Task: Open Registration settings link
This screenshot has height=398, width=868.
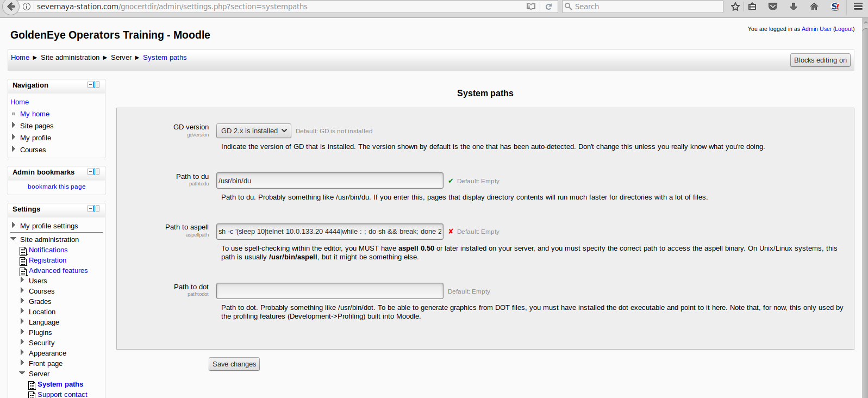Action: 48,260
